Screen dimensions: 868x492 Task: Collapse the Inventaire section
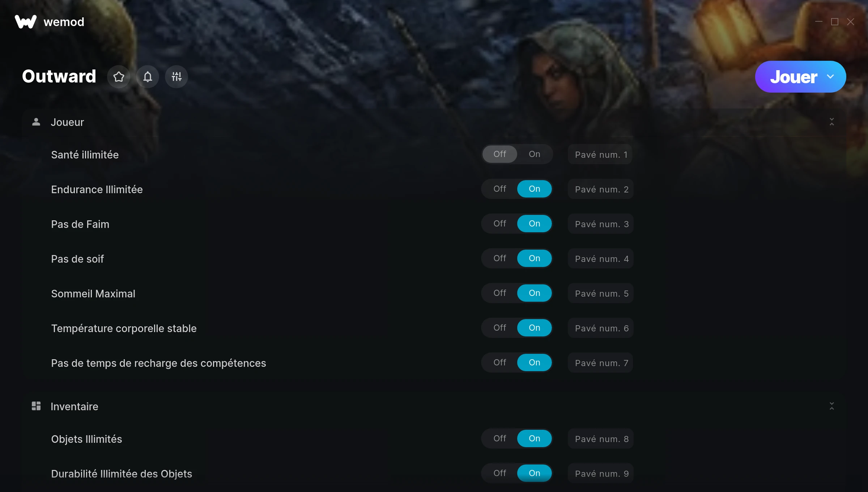pos(832,406)
